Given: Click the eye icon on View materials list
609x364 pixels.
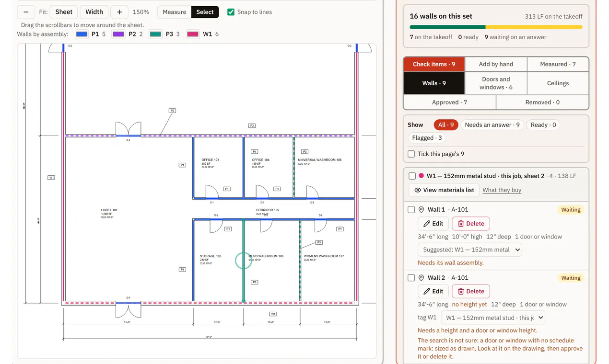Looking at the screenshot, I should (418, 190).
